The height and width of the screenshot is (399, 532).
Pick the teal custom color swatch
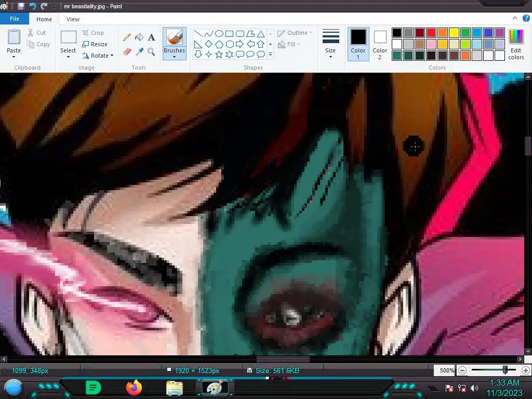coord(396,55)
